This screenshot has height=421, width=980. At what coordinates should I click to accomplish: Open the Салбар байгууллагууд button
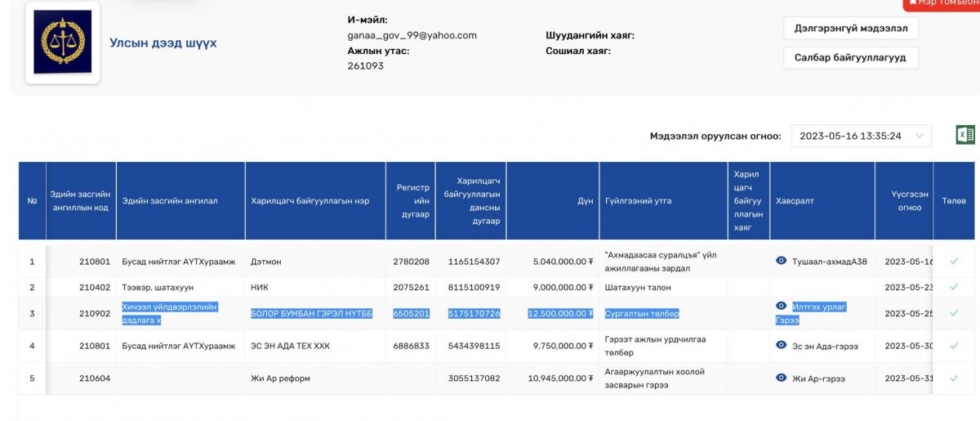coord(850,57)
